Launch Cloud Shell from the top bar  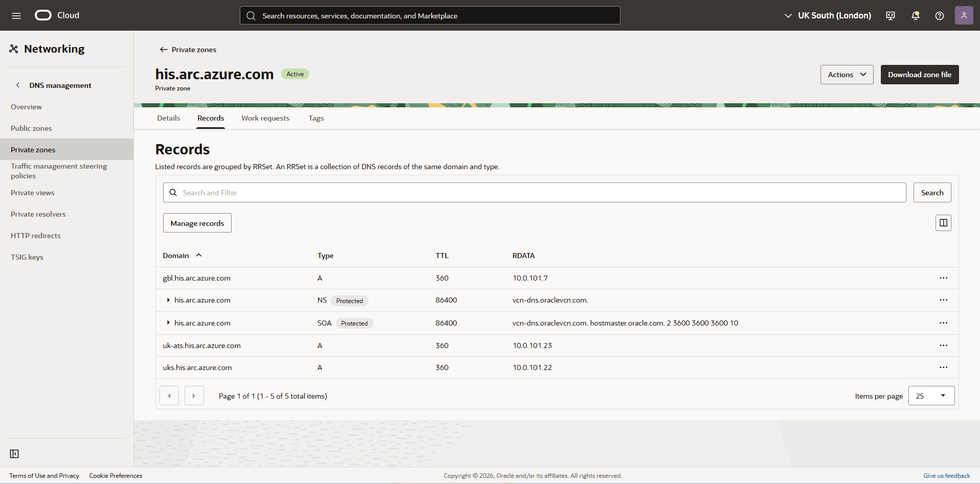(890, 15)
